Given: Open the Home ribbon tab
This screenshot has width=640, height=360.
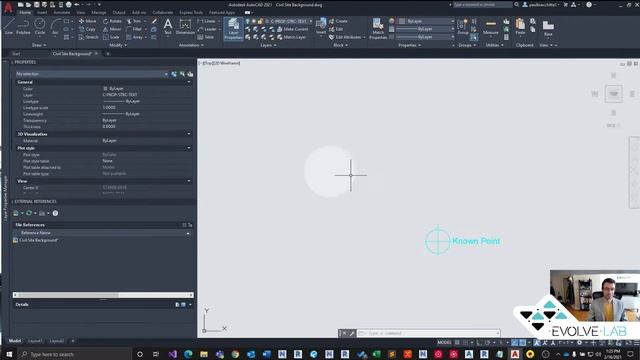Looking at the screenshot, I should click(x=25, y=13).
